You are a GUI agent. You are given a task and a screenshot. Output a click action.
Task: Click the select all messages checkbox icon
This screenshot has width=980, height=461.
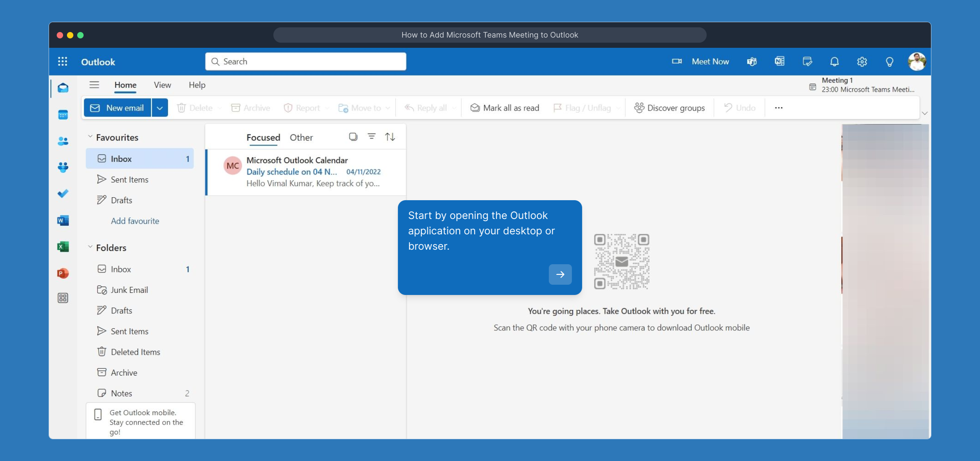pyautogui.click(x=353, y=137)
